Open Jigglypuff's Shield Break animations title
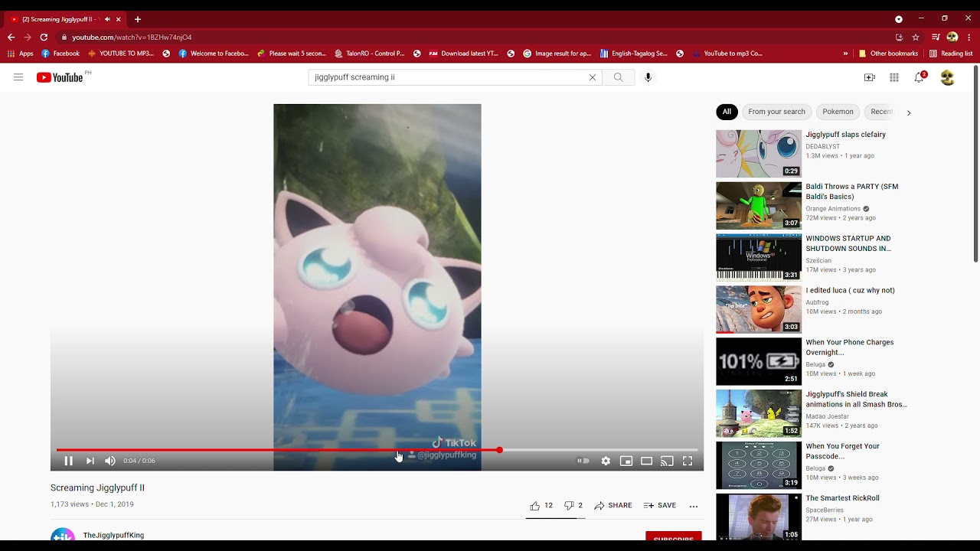This screenshot has width=980, height=551. tap(856, 399)
